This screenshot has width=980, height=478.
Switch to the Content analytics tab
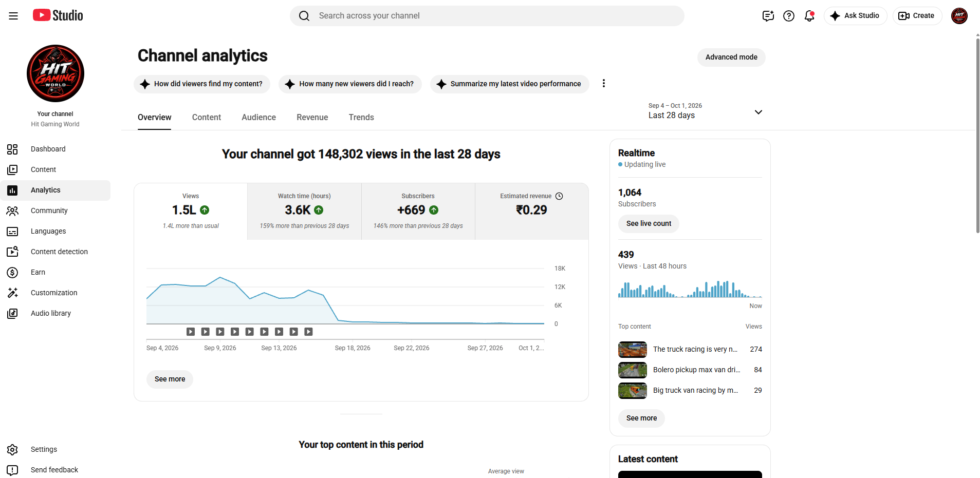click(207, 117)
